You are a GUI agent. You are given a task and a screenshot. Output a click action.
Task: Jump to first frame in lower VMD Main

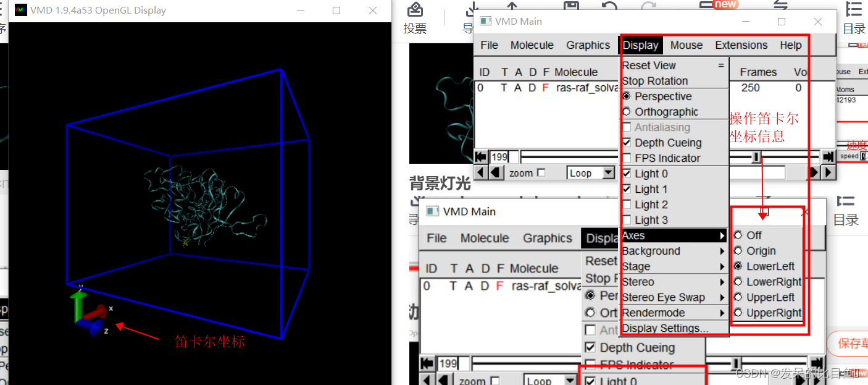[x=427, y=363]
